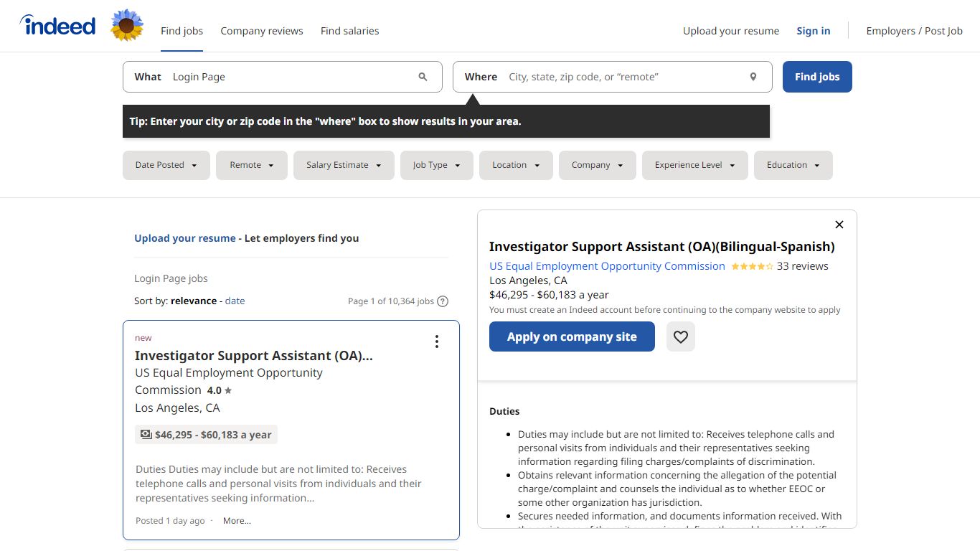980x551 pixels.
Task: Click the help icon next to jobs count
Action: [443, 301]
